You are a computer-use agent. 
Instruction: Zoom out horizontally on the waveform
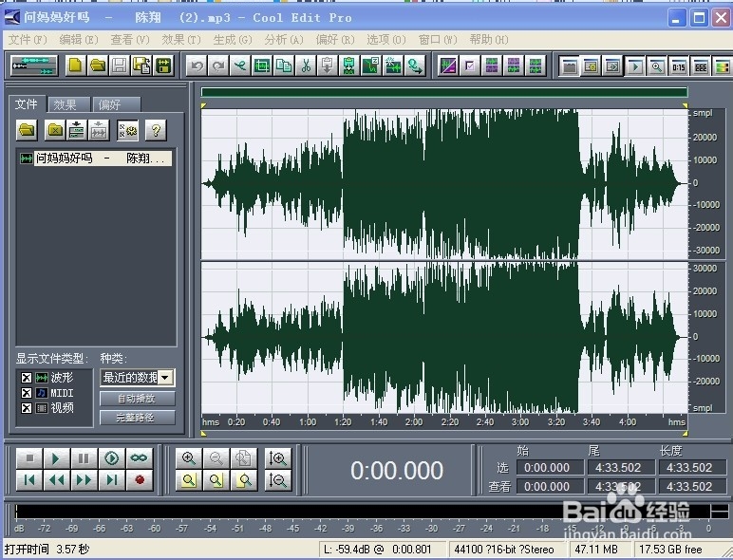coord(216,458)
